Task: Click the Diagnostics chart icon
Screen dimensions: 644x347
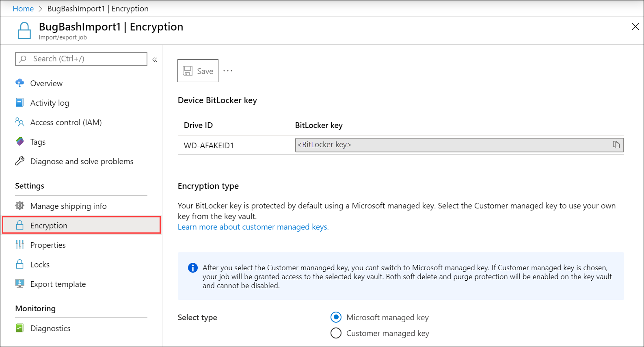Action: click(x=19, y=328)
